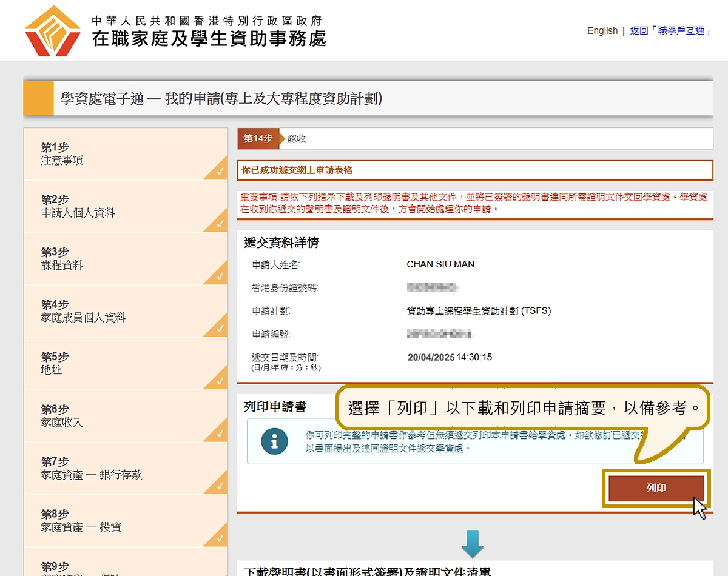This screenshot has height=576, width=728.
Task: Click the scheme value 資助專上課程學生資助計劃 (TSFS)
Action: tap(479, 311)
